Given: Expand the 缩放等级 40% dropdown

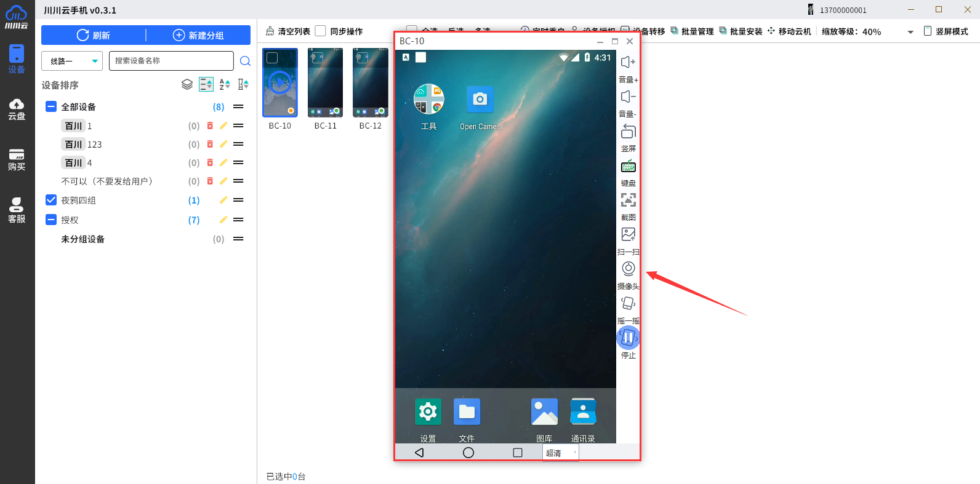Looking at the screenshot, I should point(910,32).
